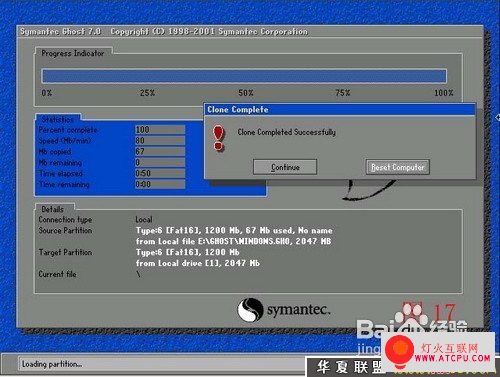Click the Loading partition status bar
Viewport: 500px width, 377px height.
click(x=163, y=364)
